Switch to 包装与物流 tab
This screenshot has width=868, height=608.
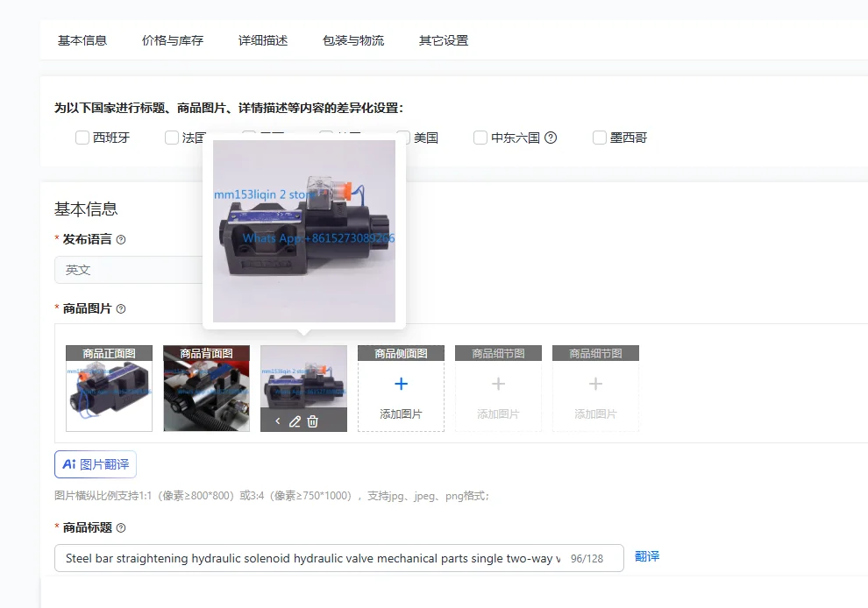point(353,40)
